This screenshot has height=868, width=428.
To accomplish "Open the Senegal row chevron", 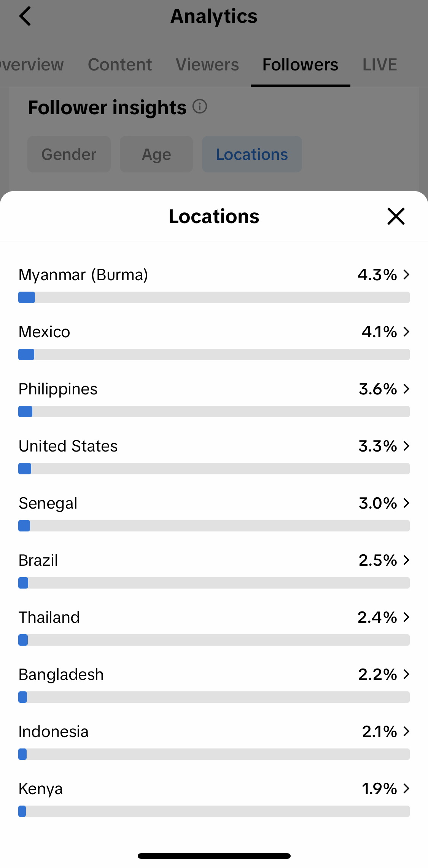I will pyautogui.click(x=406, y=503).
